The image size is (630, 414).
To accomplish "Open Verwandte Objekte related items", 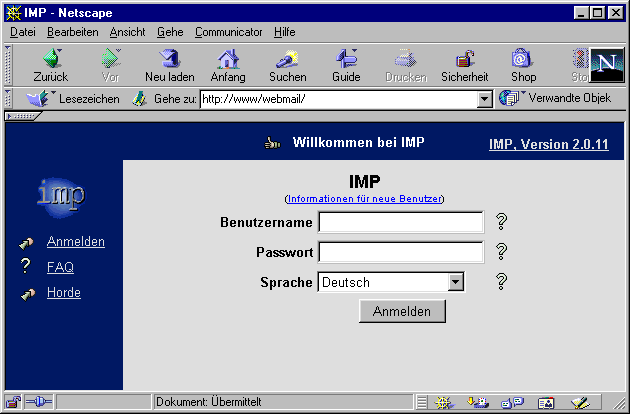I will coord(555,98).
